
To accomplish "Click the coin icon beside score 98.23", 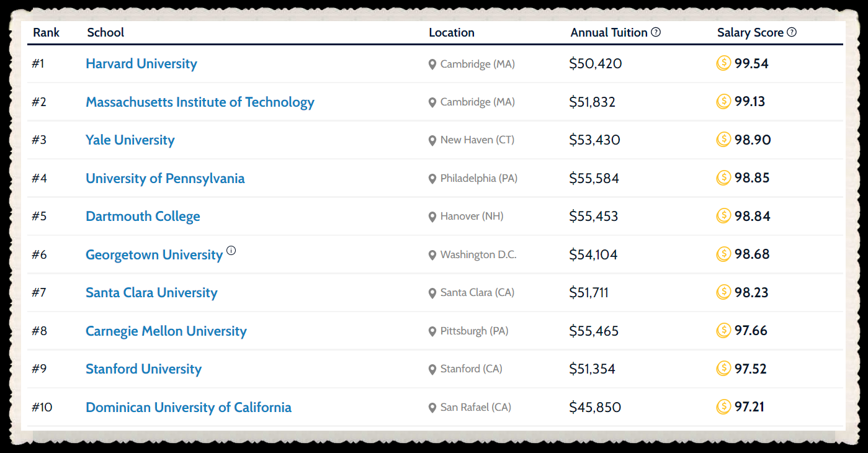I will (x=723, y=292).
